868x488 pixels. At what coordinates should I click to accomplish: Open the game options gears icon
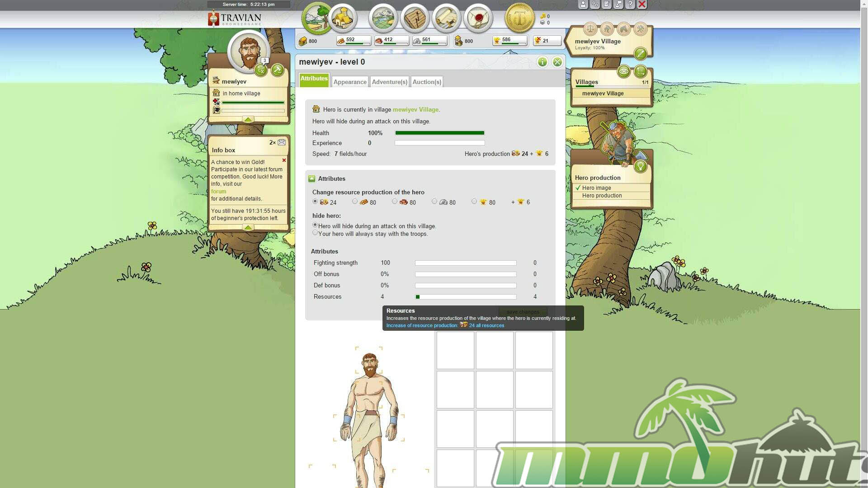click(x=595, y=5)
